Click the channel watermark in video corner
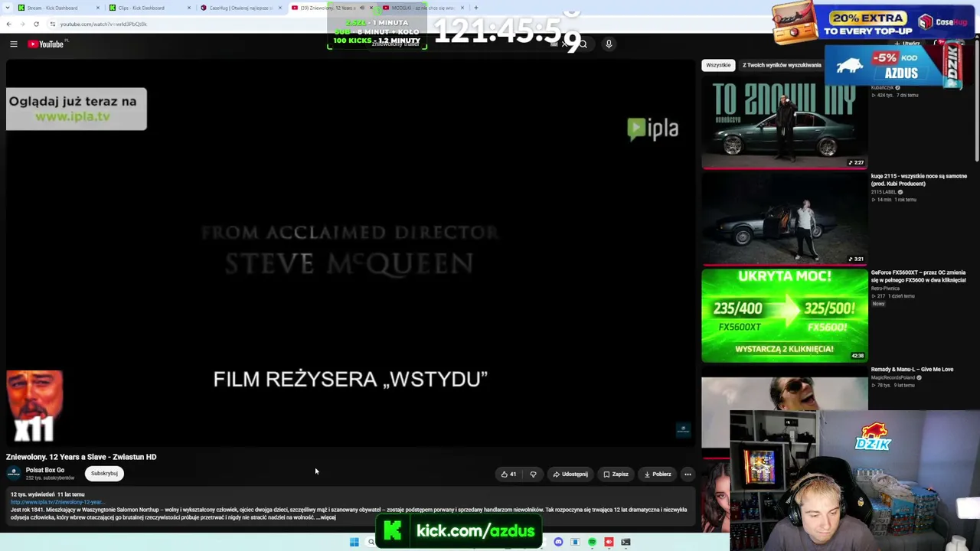Image resolution: width=980 pixels, height=551 pixels. (683, 430)
